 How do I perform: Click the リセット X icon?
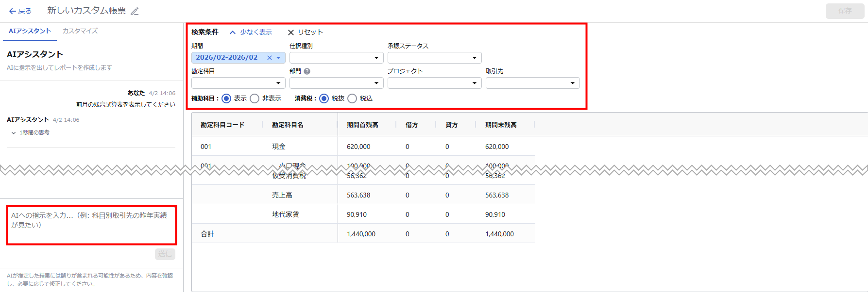pyautogui.click(x=291, y=33)
